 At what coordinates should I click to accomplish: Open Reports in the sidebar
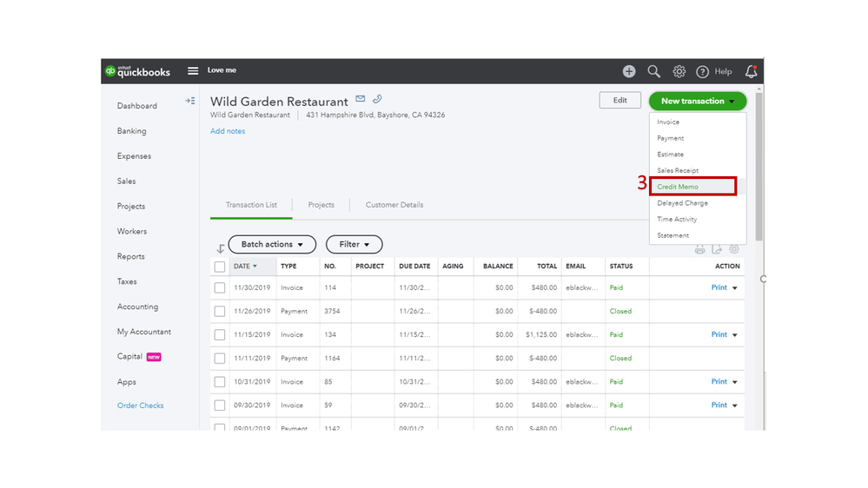coord(130,257)
